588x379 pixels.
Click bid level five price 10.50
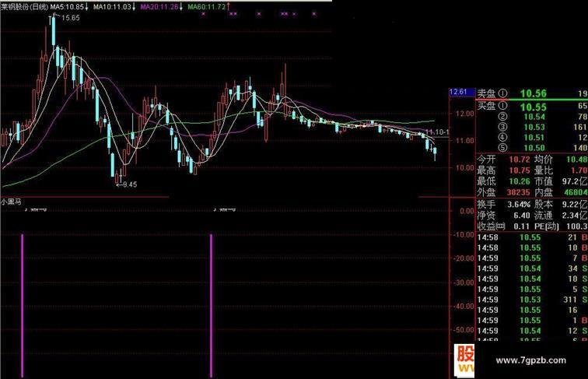(x=534, y=148)
